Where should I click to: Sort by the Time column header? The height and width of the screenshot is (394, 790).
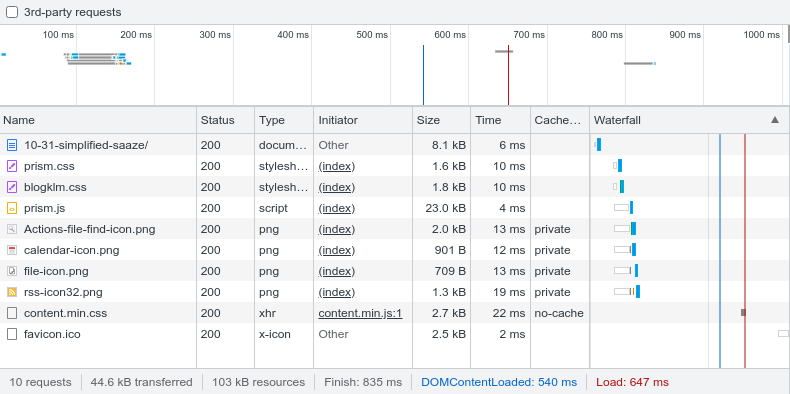pos(500,120)
